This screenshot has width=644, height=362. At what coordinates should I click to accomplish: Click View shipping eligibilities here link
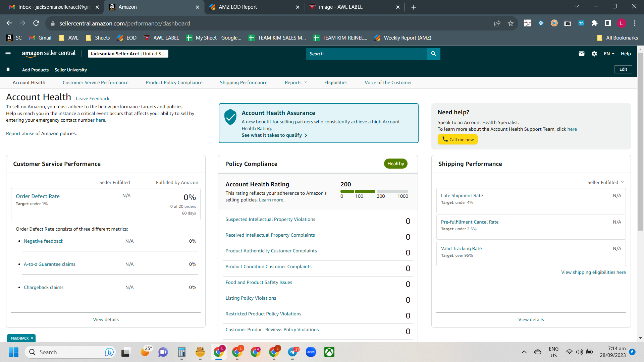pyautogui.click(x=593, y=272)
